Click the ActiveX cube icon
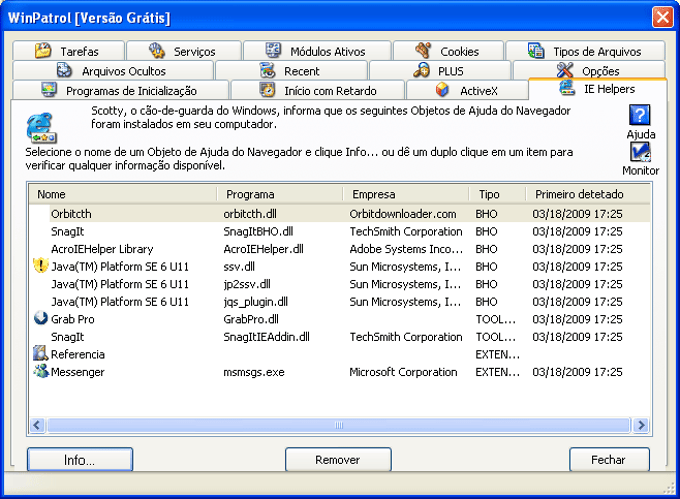Viewport: 680px width, 499px height. click(x=442, y=90)
